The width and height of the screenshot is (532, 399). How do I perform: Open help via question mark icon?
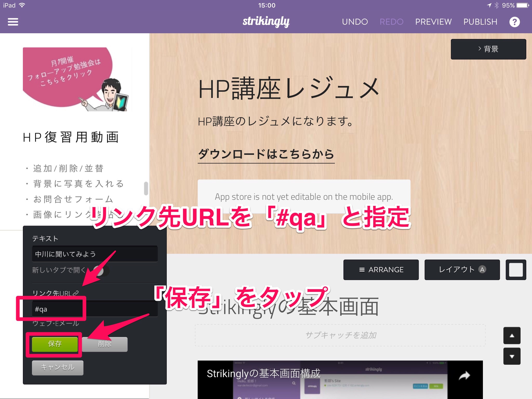pyautogui.click(x=514, y=22)
